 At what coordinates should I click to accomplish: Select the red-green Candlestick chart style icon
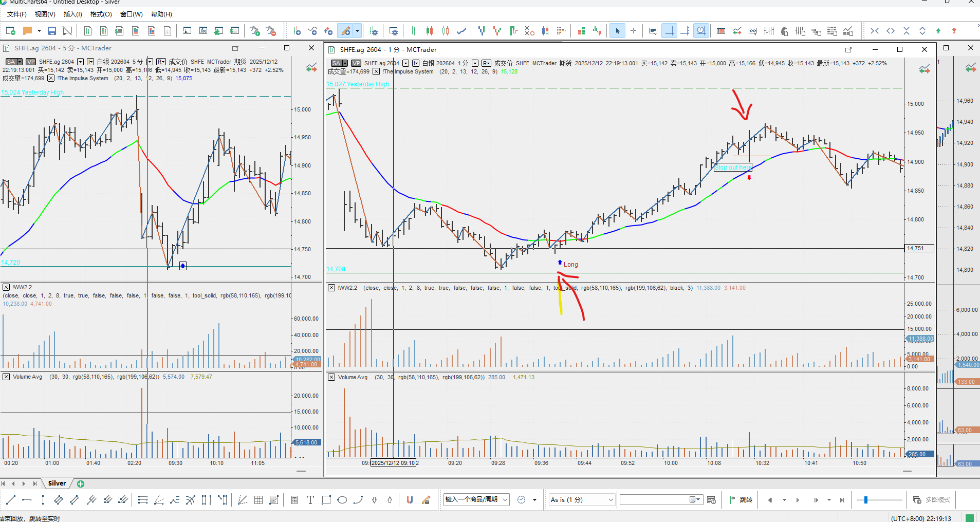pyautogui.click(x=430, y=31)
